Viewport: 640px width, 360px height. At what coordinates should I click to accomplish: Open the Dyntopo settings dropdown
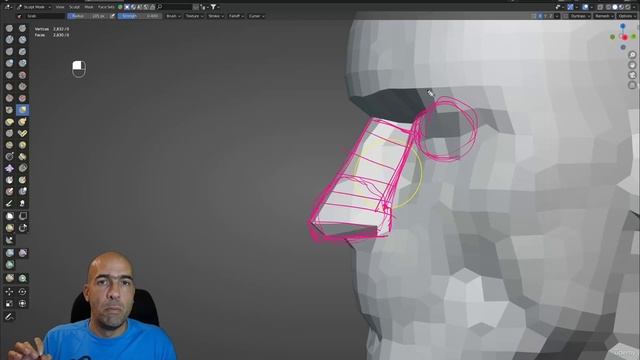(x=580, y=16)
